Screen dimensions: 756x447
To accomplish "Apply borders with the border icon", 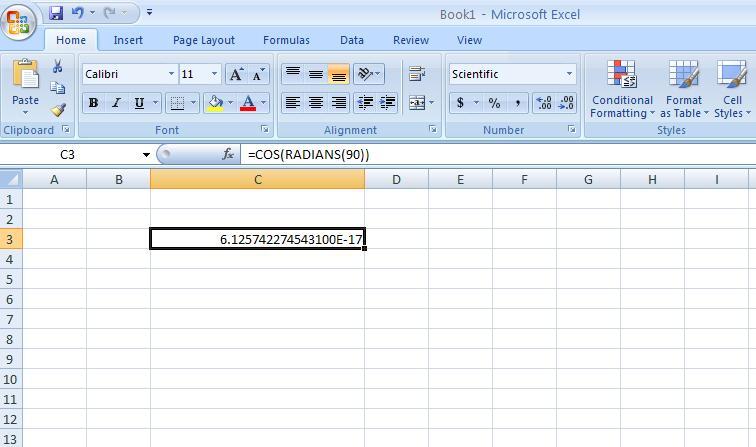I will 177,103.
